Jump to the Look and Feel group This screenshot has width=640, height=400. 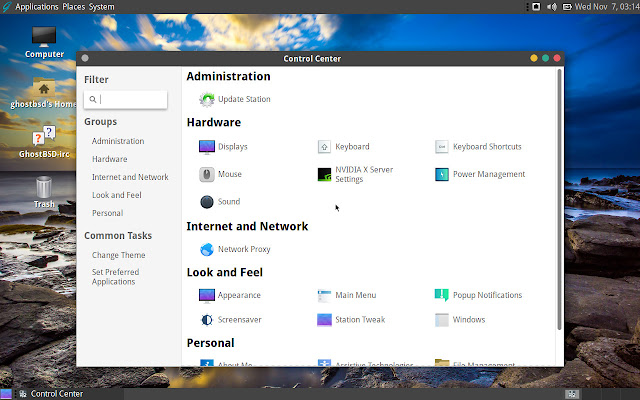[x=117, y=195]
